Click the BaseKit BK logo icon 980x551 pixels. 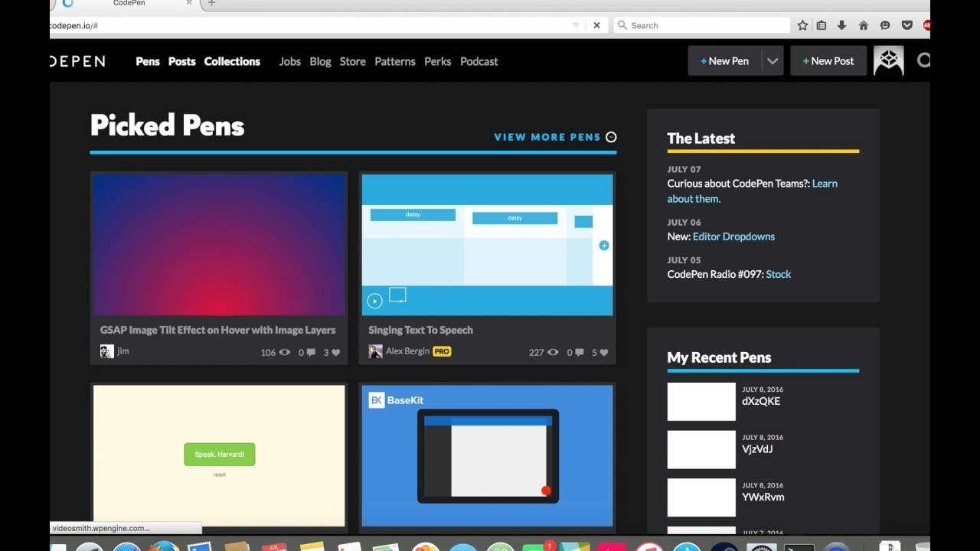(377, 400)
